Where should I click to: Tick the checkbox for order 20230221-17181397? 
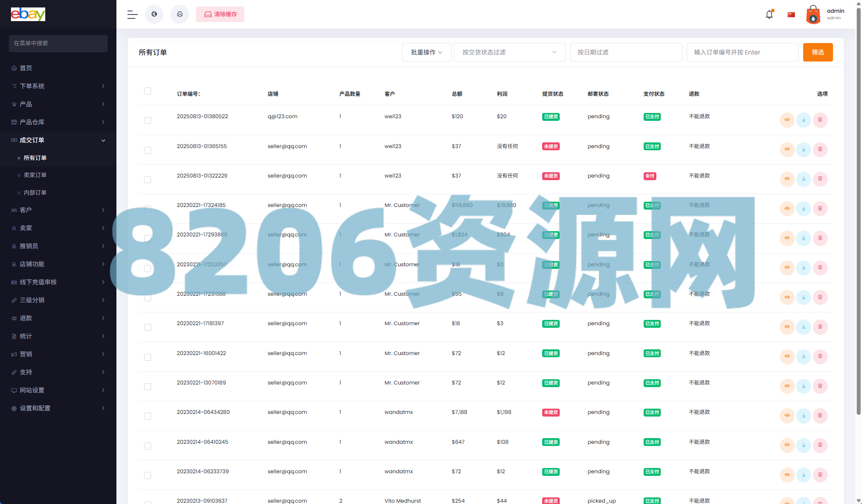148,327
